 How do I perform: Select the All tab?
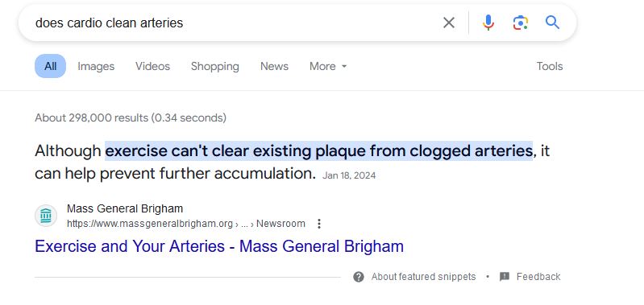click(50, 66)
